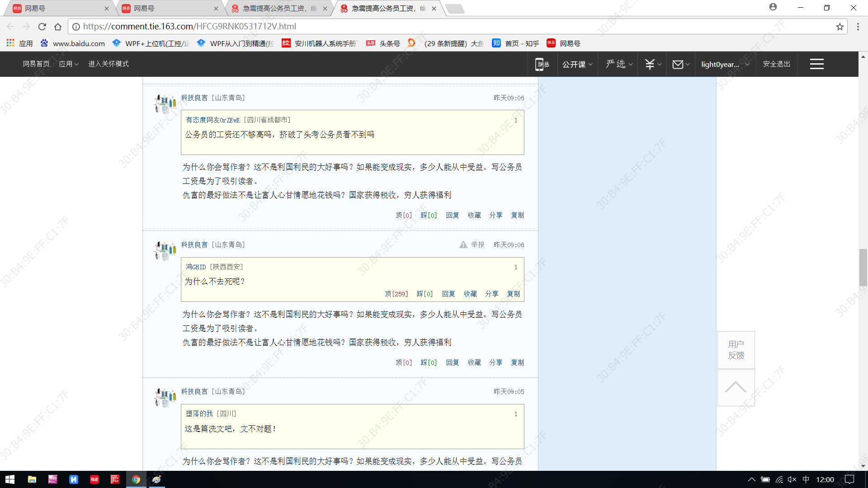Screen dimensions: 868x488
Task: Open the hamburger menu icon at top right
Action: coord(816,64)
